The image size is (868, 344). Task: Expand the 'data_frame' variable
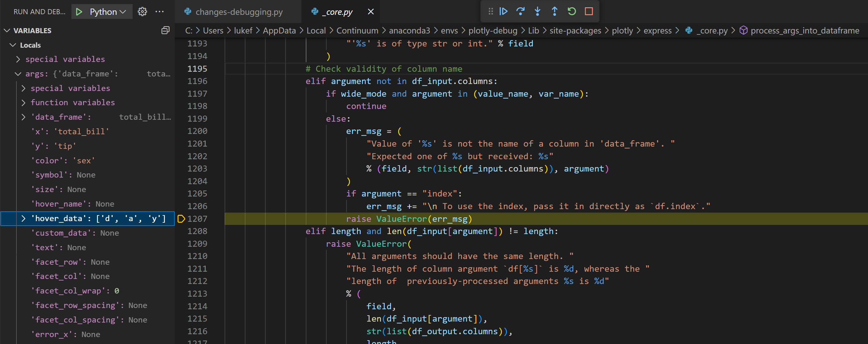point(23,117)
